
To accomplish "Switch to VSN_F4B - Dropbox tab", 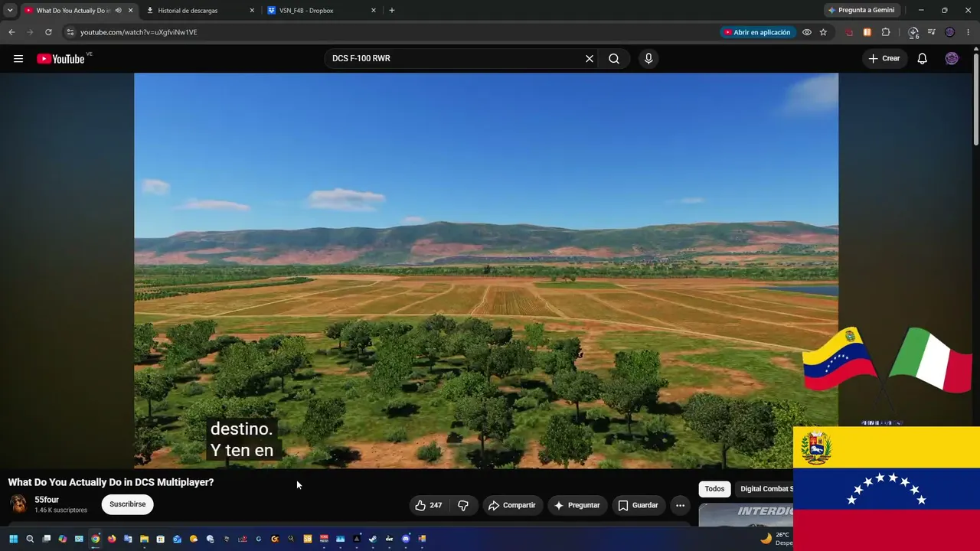I will 320,11.
